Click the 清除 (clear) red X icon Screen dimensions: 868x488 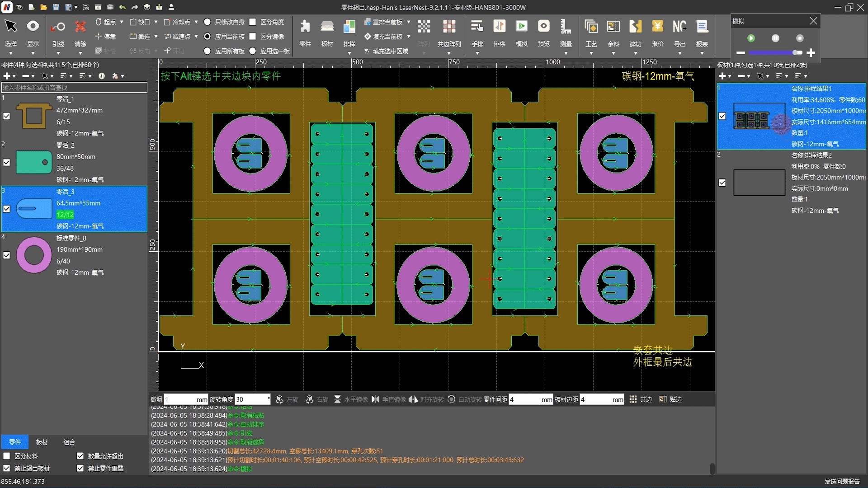[x=80, y=27]
